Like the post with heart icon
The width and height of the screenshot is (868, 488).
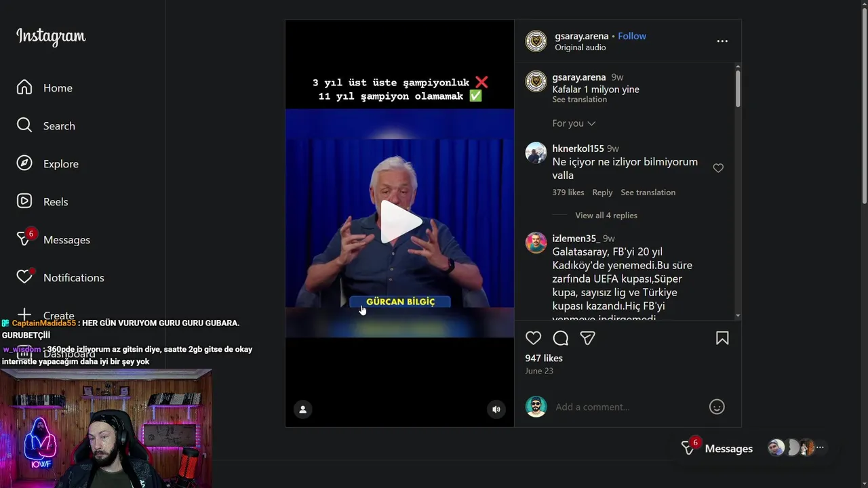[534, 338]
